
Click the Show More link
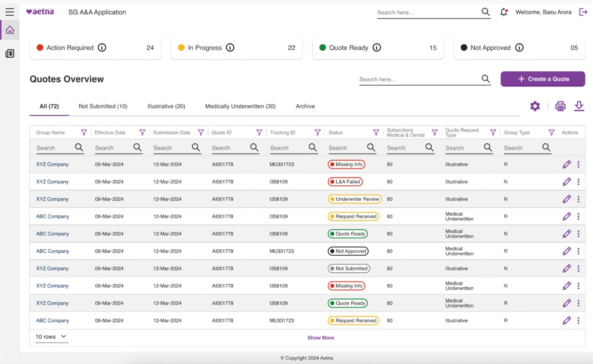[321, 338]
